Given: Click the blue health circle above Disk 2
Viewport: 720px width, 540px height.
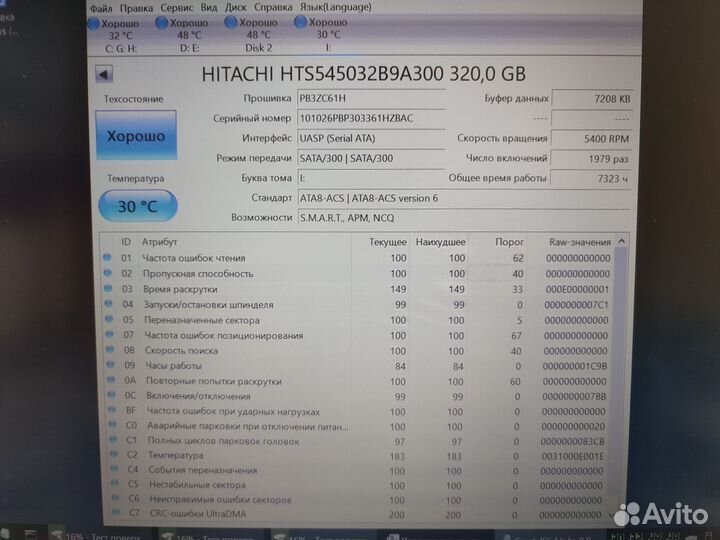Looking at the screenshot, I should [231, 22].
